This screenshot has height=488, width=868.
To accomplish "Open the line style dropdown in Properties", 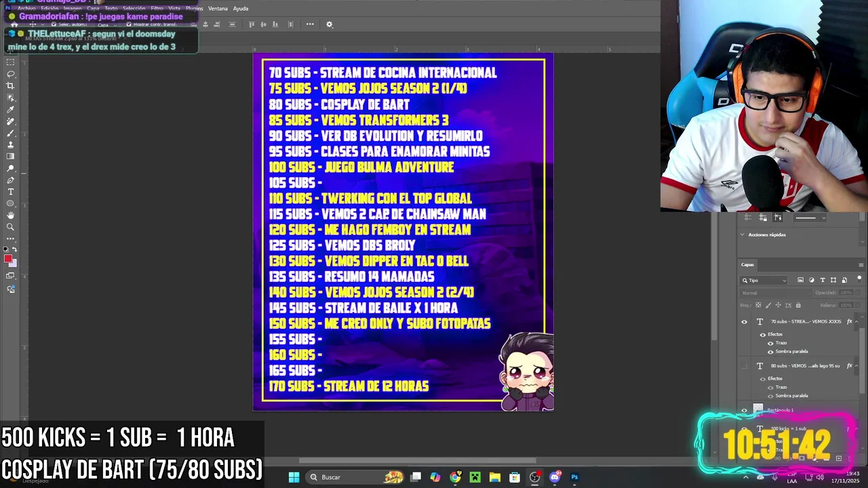I will (x=810, y=218).
